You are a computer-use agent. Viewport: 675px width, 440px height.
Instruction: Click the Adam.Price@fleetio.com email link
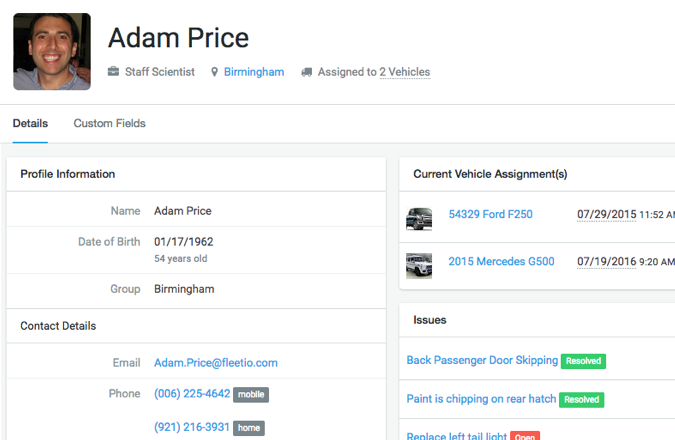click(x=216, y=363)
